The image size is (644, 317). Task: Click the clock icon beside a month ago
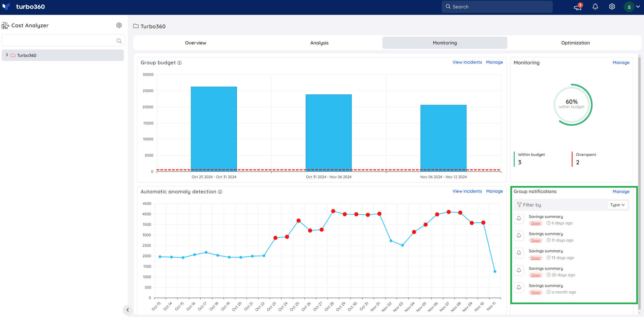(x=548, y=292)
